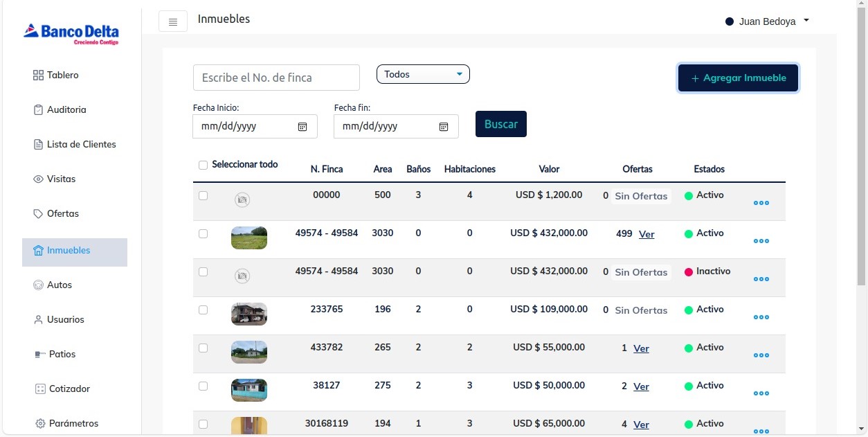The image size is (868, 437).
Task: Click the Banco Delta logo
Action: 71,33
